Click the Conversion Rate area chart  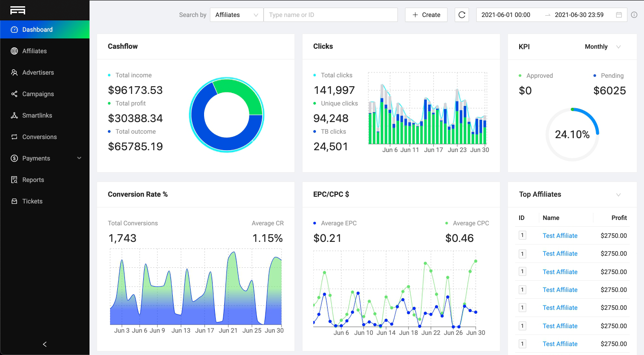click(x=196, y=287)
